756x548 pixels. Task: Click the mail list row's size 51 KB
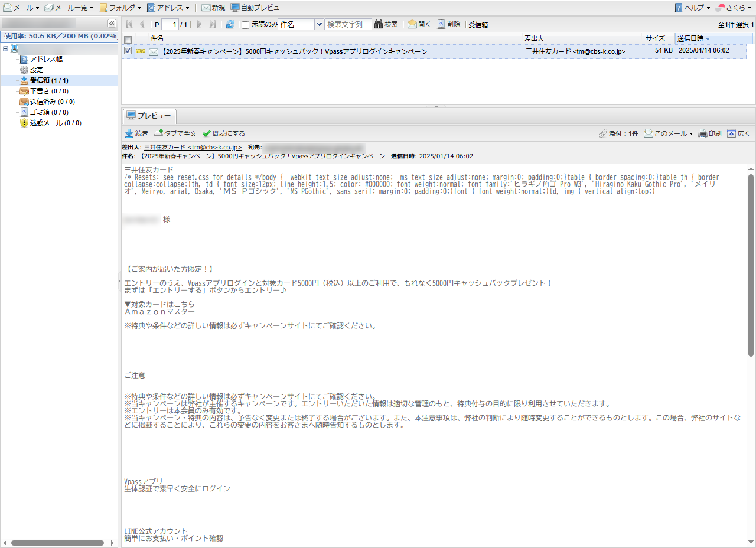tap(663, 51)
